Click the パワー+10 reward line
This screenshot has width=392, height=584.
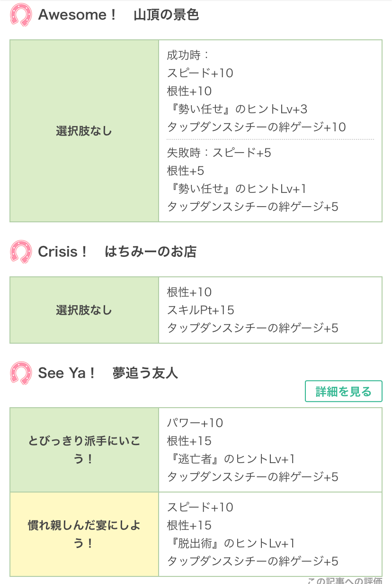tap(195, 423)
